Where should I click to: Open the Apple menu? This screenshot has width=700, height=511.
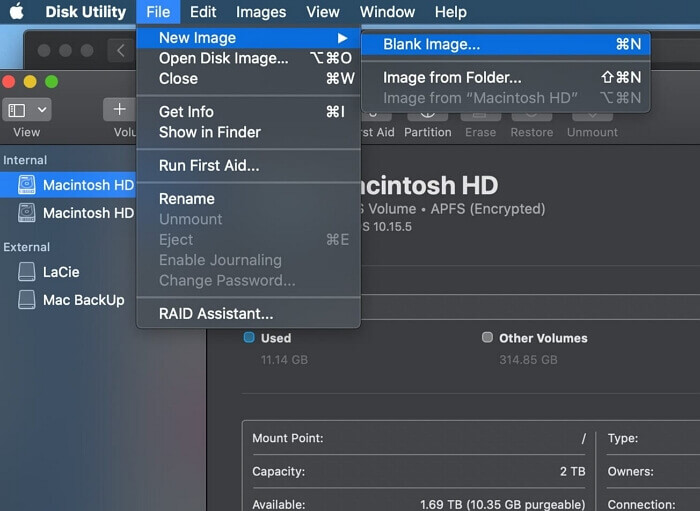pos(16,12)
